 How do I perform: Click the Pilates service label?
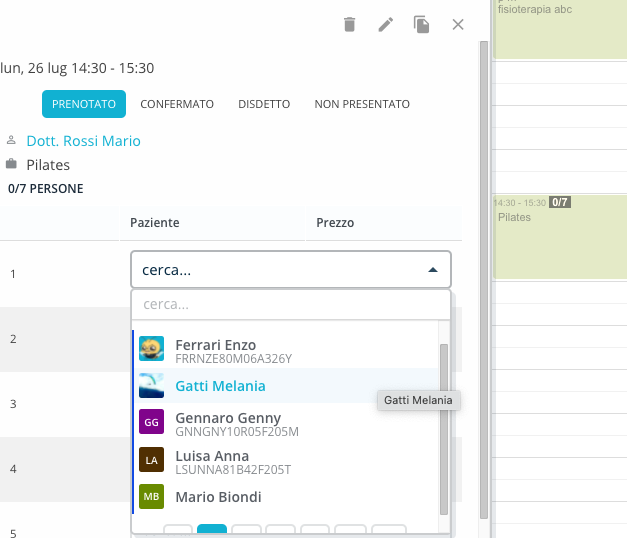tap(48, 165)
